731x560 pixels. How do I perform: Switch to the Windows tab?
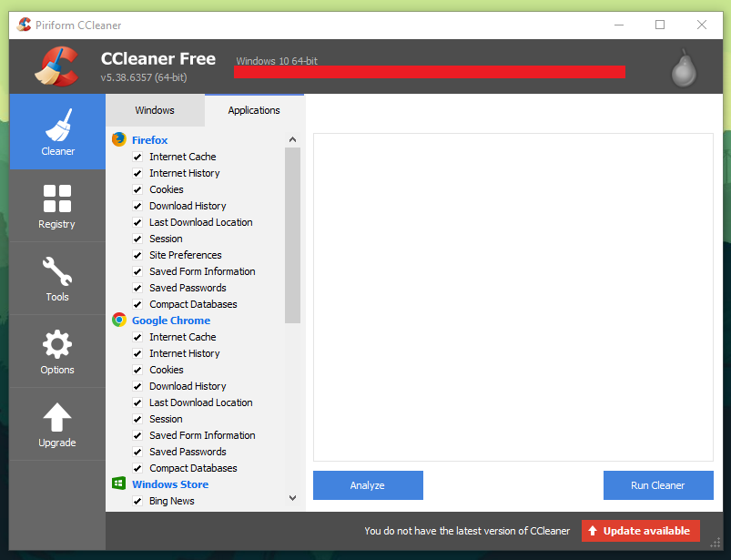coord(155,110)
